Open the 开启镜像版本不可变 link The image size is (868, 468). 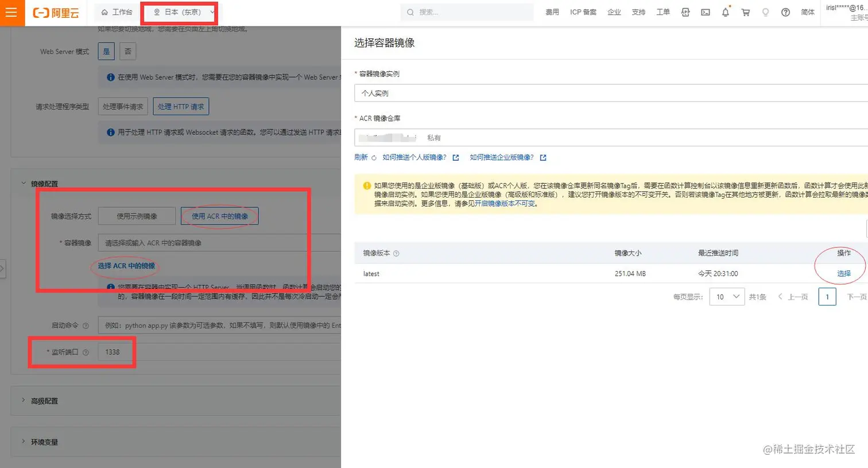pyautogui.click(x=506, y=203)
